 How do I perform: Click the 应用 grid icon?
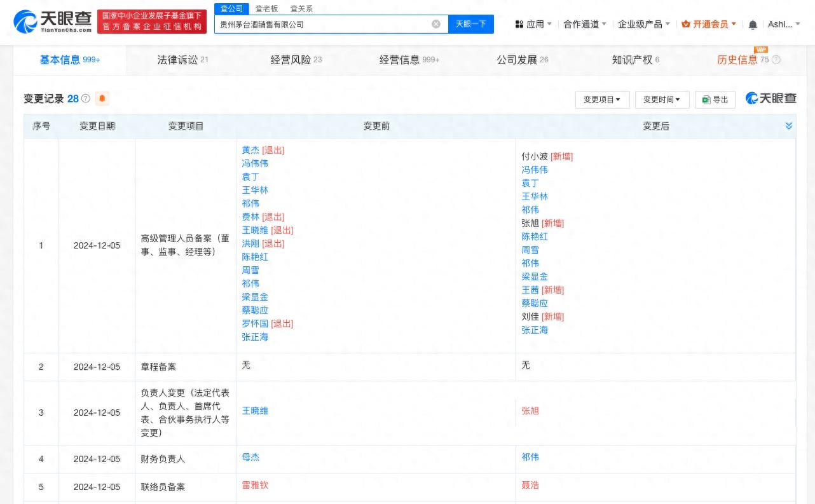pos(519,24)
